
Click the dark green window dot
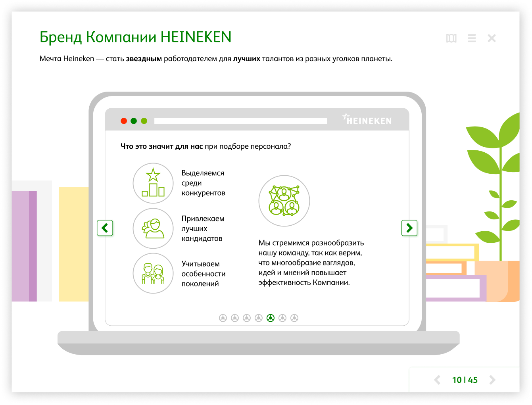coord(134,121)
